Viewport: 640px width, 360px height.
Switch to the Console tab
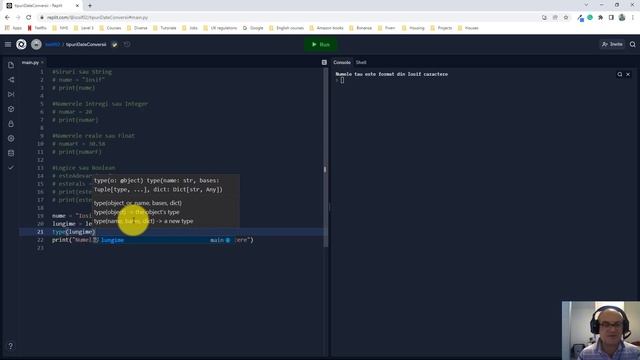342,62
